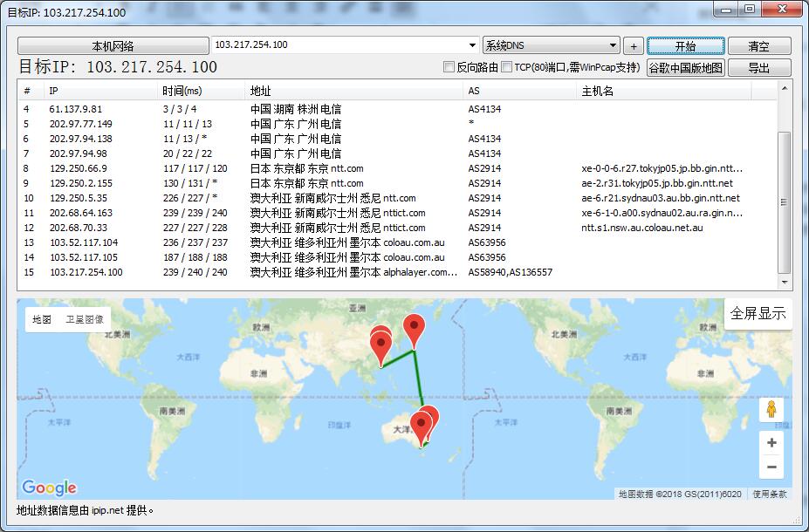Toggle the TCP (80端口) checkbox

click(507, 67)
